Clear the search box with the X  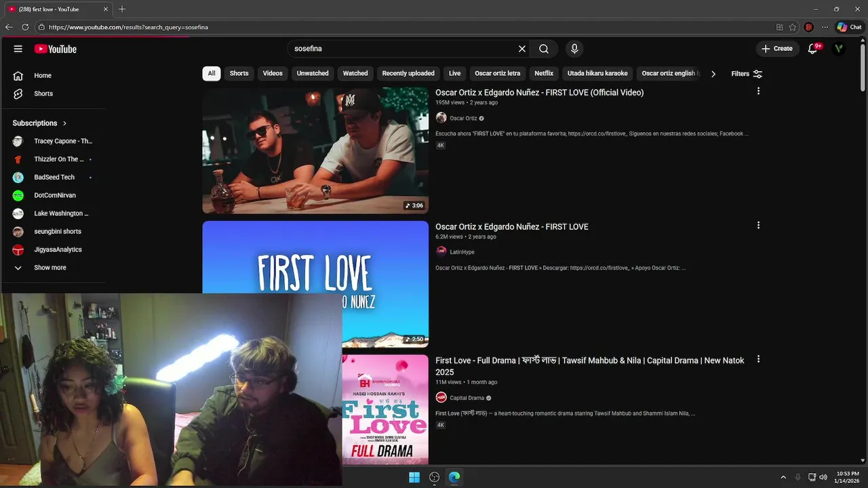(x=522, y=49)
